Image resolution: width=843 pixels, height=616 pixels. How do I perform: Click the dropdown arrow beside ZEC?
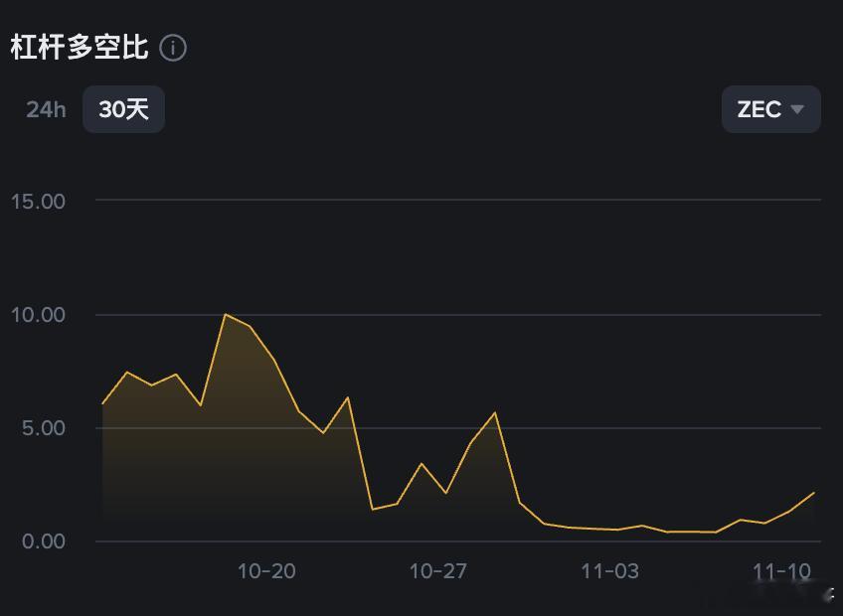(x=795, y=109)
